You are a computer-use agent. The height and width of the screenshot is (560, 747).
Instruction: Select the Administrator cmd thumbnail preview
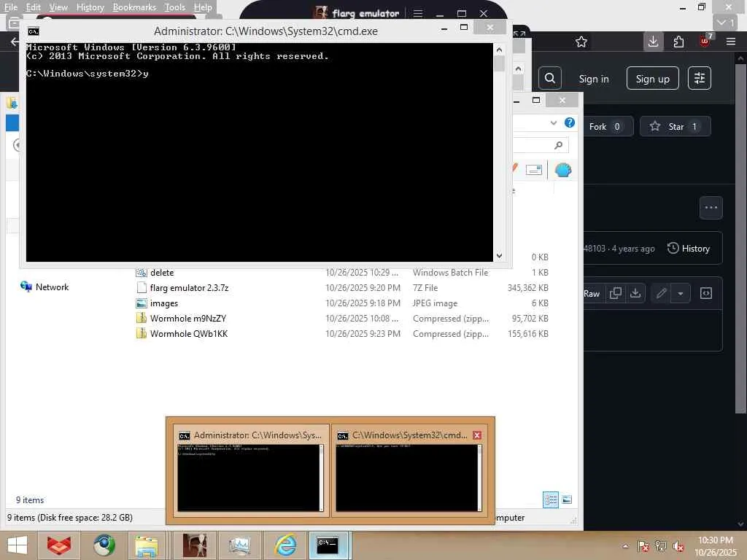(251, 472)
